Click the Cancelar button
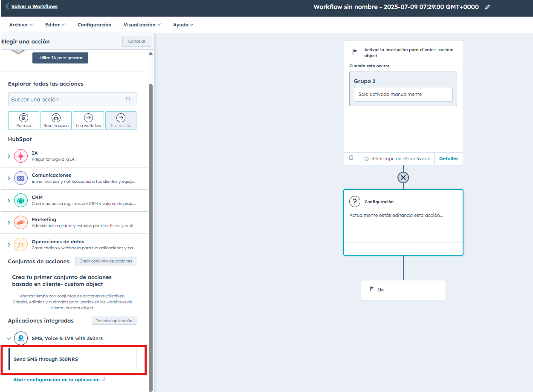The width and height of the screenshot is (533, 392). 136,41
